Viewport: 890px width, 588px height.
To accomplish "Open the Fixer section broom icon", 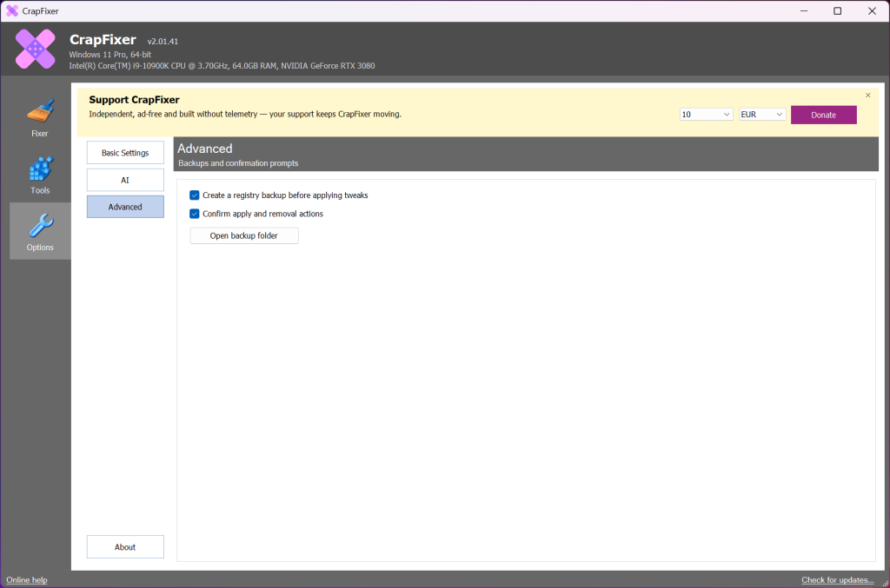I will click(40, 111).
